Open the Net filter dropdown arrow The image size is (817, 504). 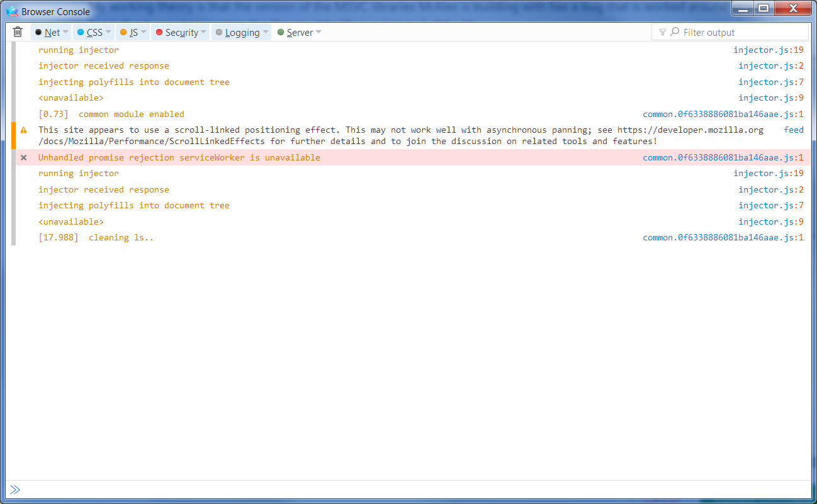64,31
